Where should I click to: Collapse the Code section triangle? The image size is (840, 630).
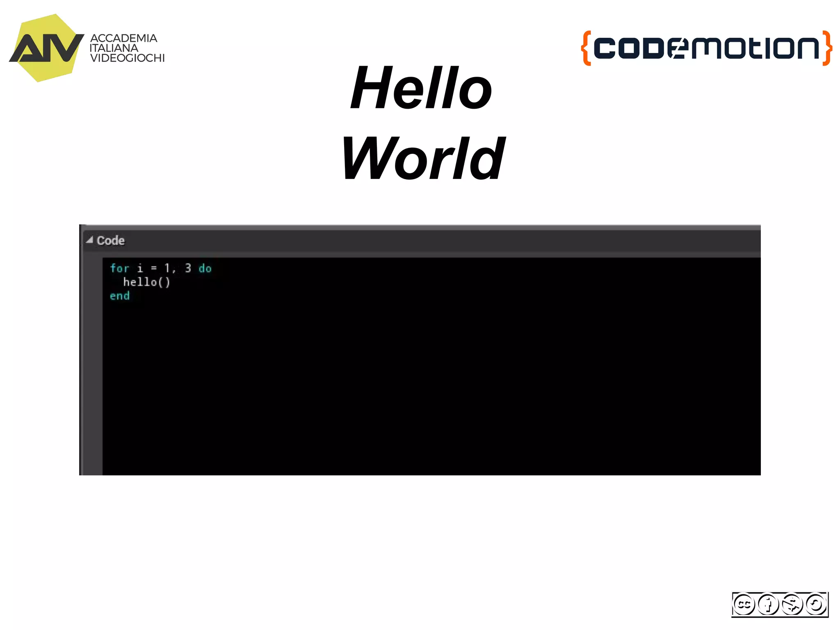[x=89, y=240]
